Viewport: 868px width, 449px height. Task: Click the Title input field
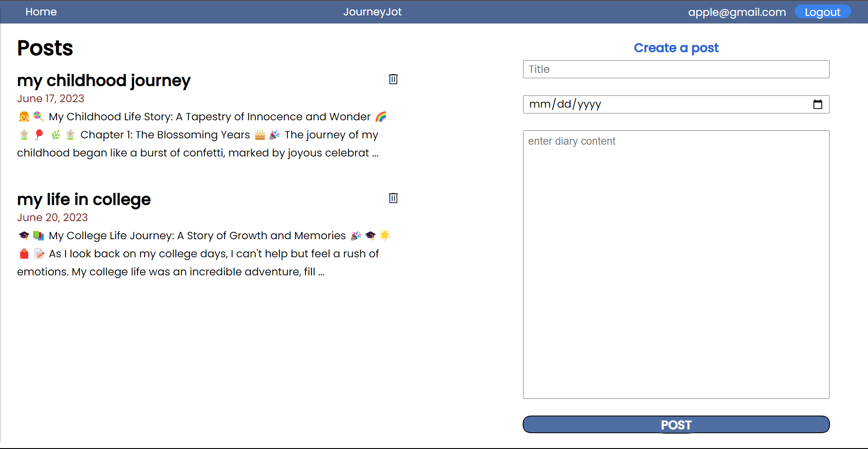pos(676,69)
